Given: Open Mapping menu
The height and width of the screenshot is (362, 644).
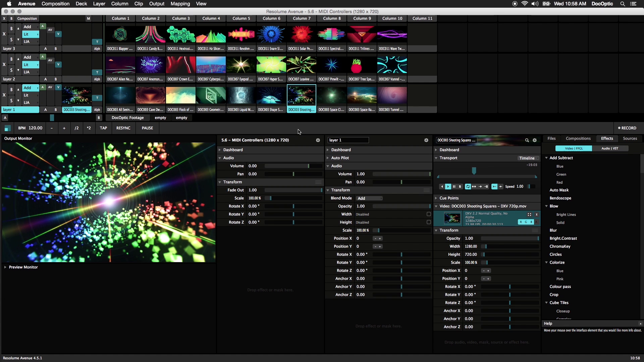Looking at the screenshot, I should point(180,4).
